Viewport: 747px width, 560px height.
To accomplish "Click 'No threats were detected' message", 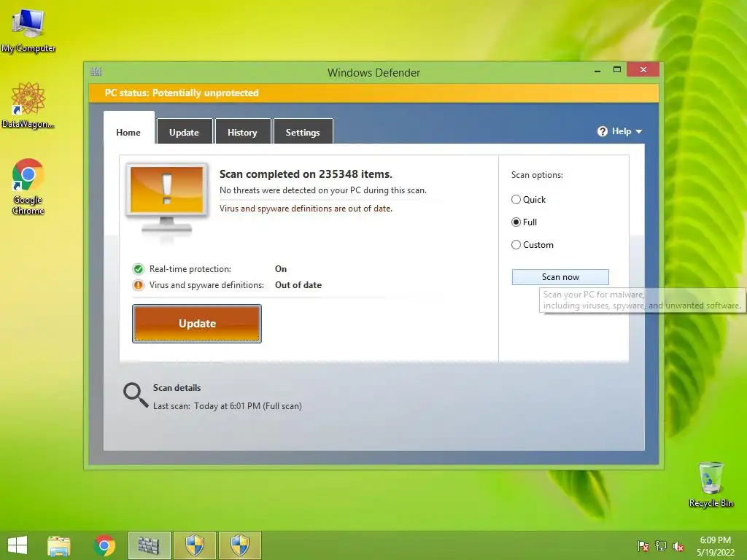I will click(x=323, y=190).
